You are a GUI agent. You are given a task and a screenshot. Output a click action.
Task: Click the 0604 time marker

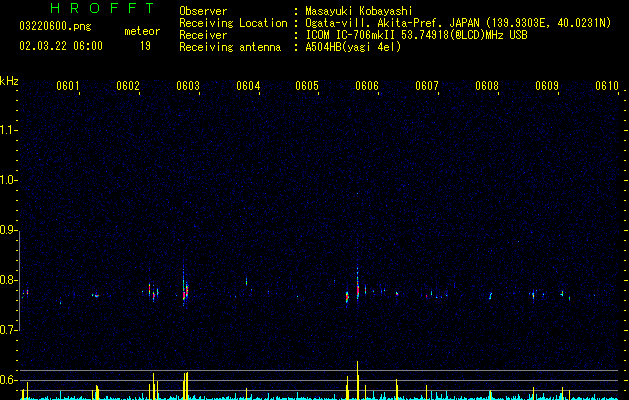pos(248,86)
